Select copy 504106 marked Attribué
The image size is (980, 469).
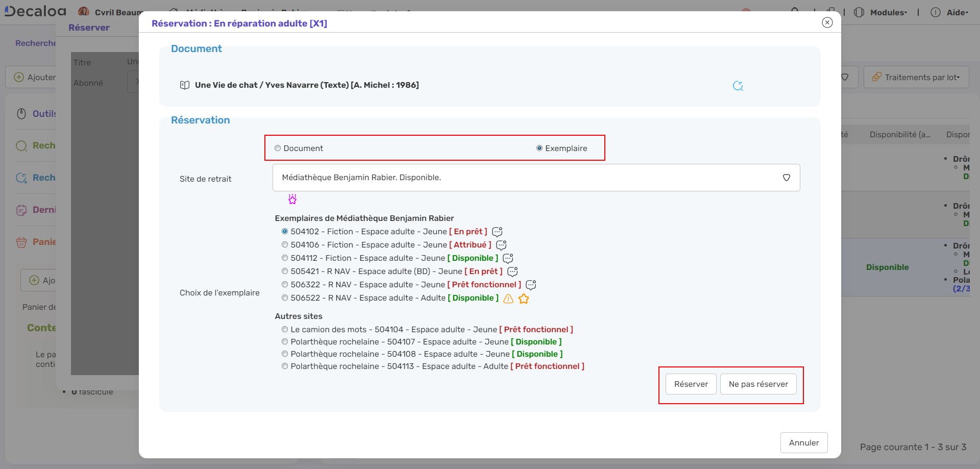coord(285,245)
